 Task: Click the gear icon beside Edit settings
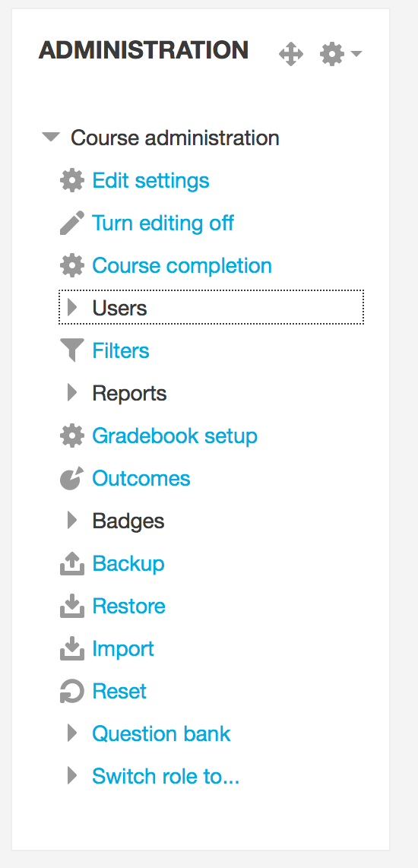pyautogui.click(x=72, y=180)
